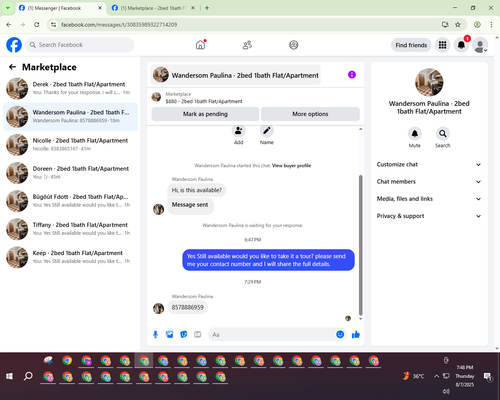Open the account profile picture menu
The width and height of the screenshot is (500, 400).
(x=480, y=45)
